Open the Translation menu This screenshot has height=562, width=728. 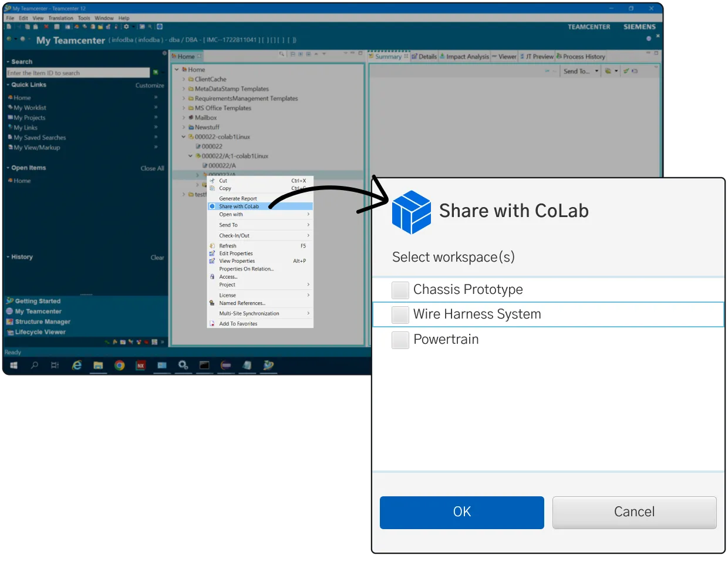(x=61, y=18)
